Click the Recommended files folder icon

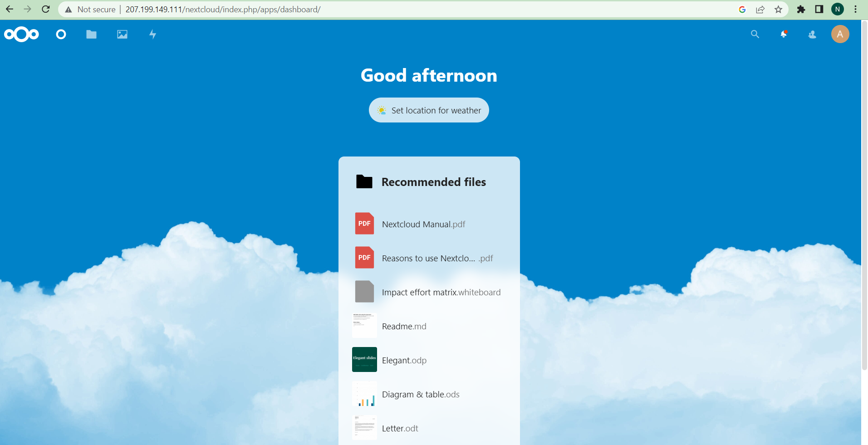pyautogui.click(x=364, y=181)
